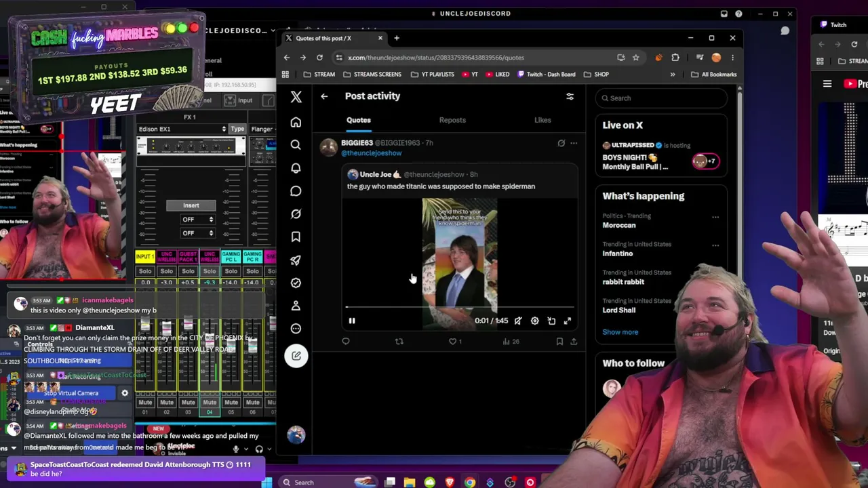Open a new Chrome tab
868x488 pixels.
tap(397, 38)
